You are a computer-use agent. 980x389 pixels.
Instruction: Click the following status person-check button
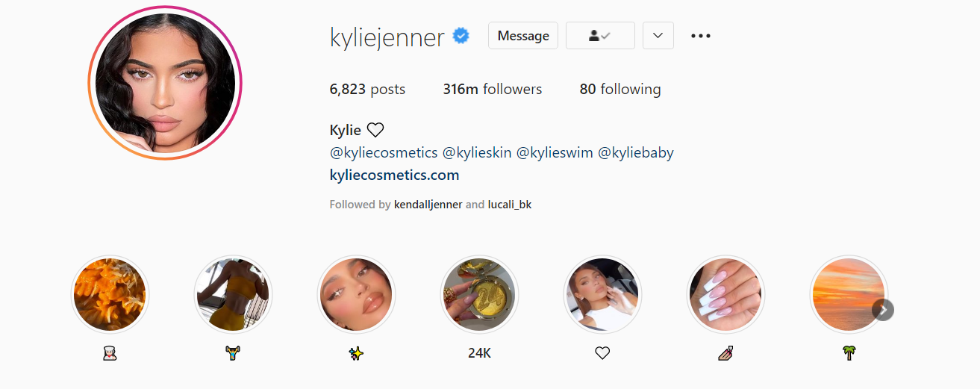point(600,36)
